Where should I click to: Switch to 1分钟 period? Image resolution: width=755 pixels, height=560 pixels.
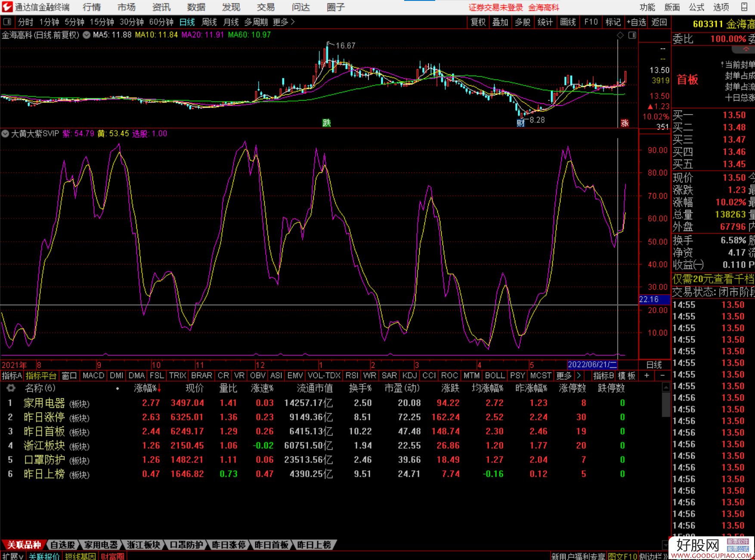[x=49, y=22]
